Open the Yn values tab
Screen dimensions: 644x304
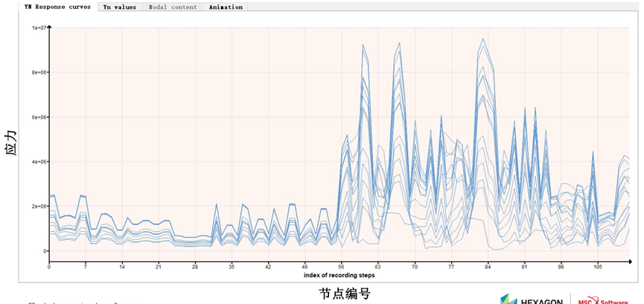120,7
